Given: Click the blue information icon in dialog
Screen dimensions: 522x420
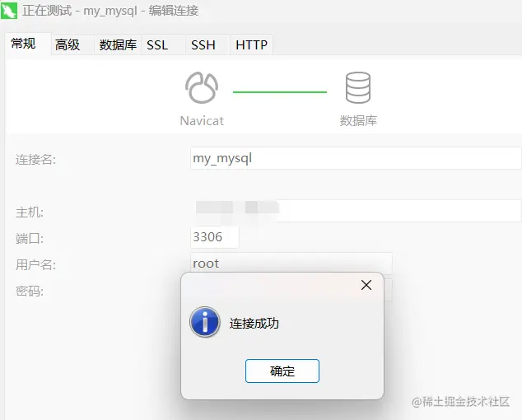Looking at the screenshot, I should (x=205, y=322).
